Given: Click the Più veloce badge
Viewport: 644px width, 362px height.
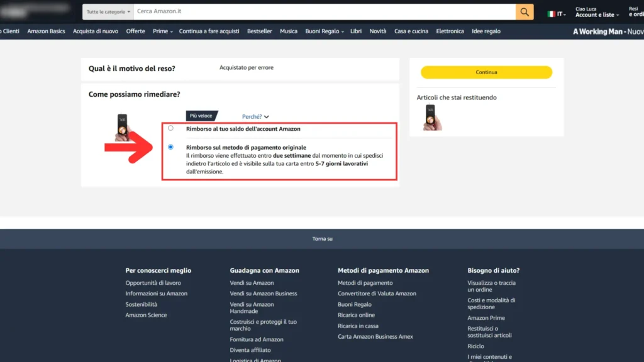Looking at the screenshot, I should coord(201,116).
